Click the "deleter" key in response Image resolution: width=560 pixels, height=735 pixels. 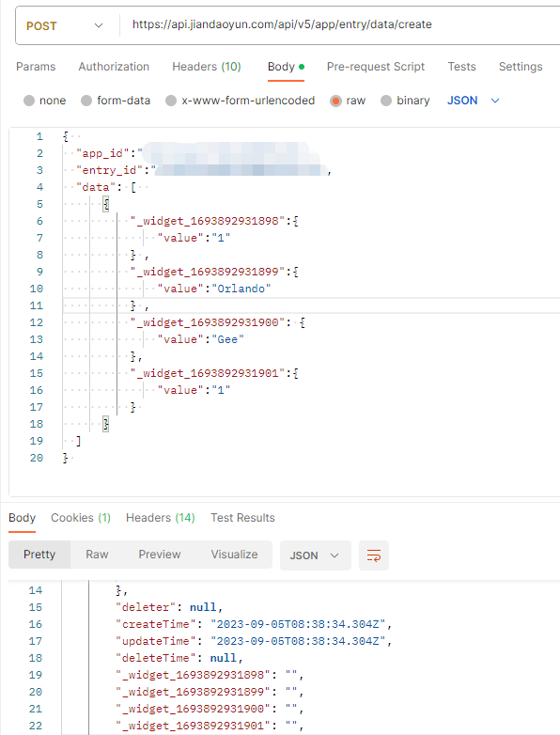coord(146,607)
